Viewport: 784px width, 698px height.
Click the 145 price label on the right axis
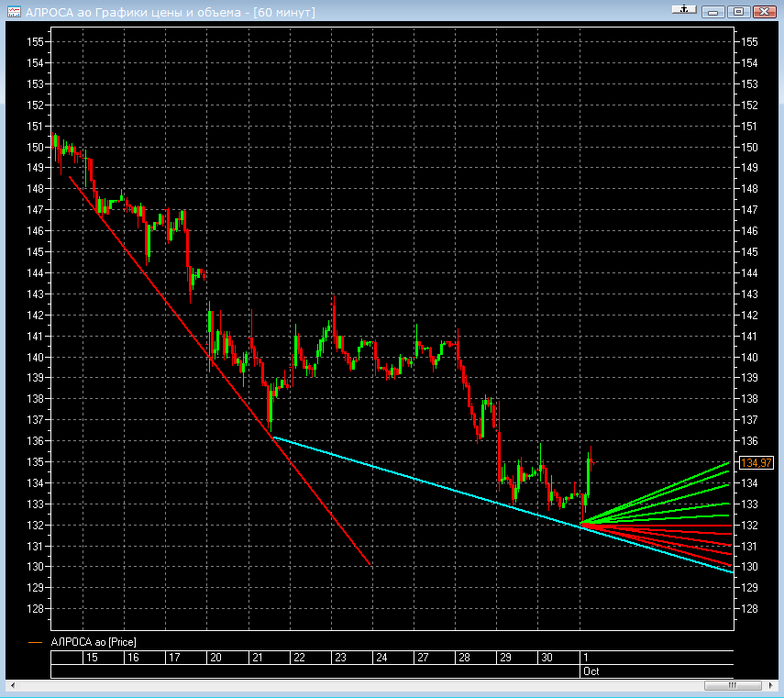pyautogui.click(x=749, y=252)
